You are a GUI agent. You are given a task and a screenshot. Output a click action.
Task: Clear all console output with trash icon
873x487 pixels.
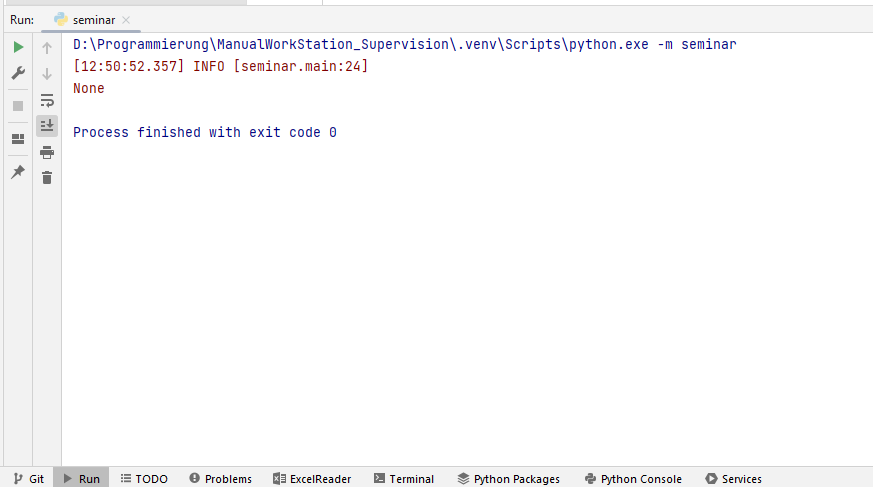[x=47, y=178]
